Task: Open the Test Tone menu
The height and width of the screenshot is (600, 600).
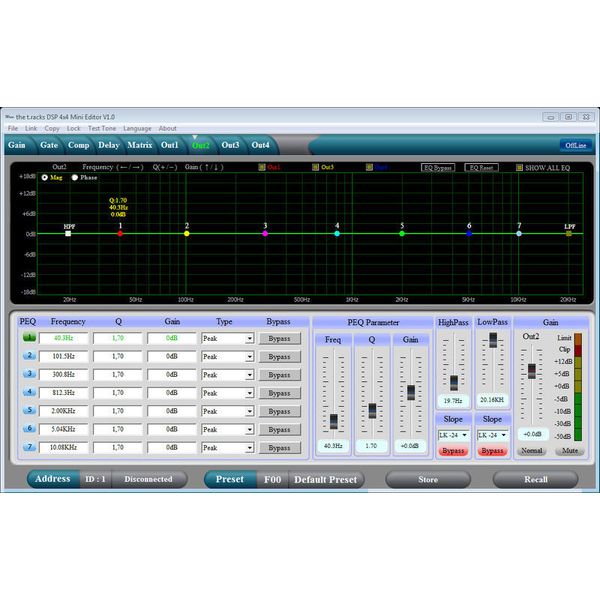Action: coord(102,128)
